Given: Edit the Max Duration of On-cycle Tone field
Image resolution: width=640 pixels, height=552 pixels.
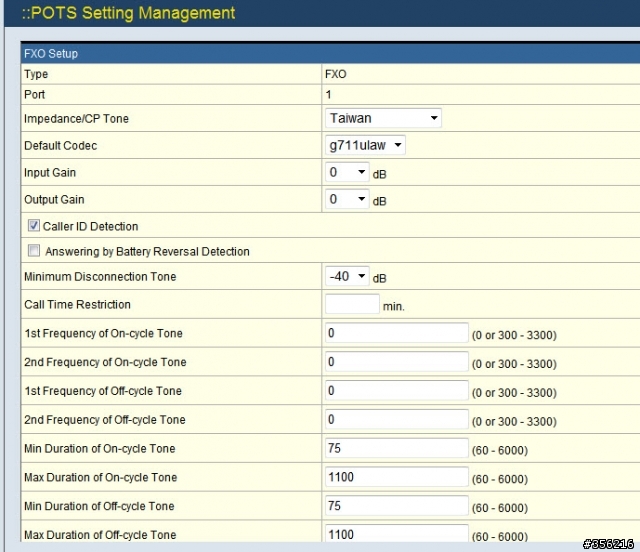Looking at the screenshot, I should coord(397,477).
